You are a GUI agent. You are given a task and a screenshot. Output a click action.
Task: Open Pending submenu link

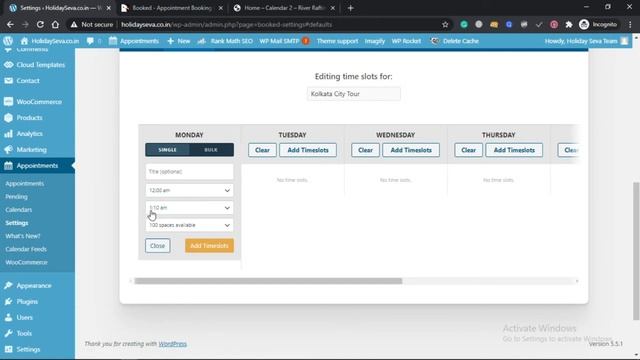coord(16,196)
